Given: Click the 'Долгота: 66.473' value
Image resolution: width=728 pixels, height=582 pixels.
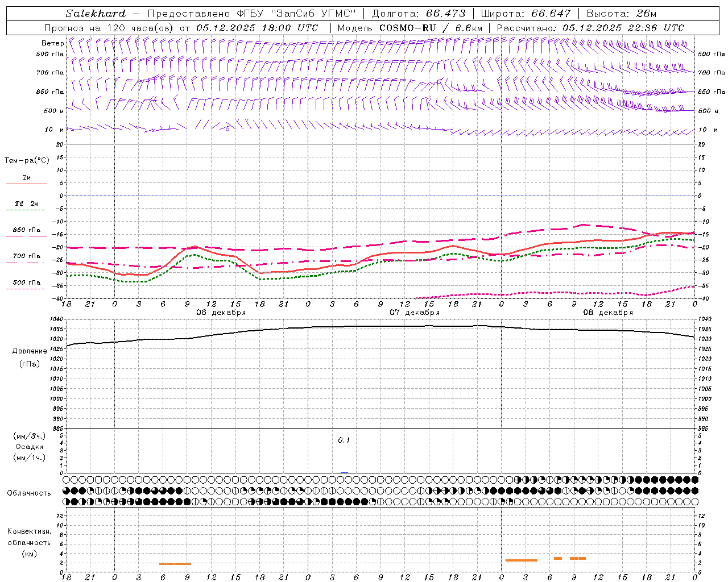Looking at the screenshot, I should coord(419,14).
